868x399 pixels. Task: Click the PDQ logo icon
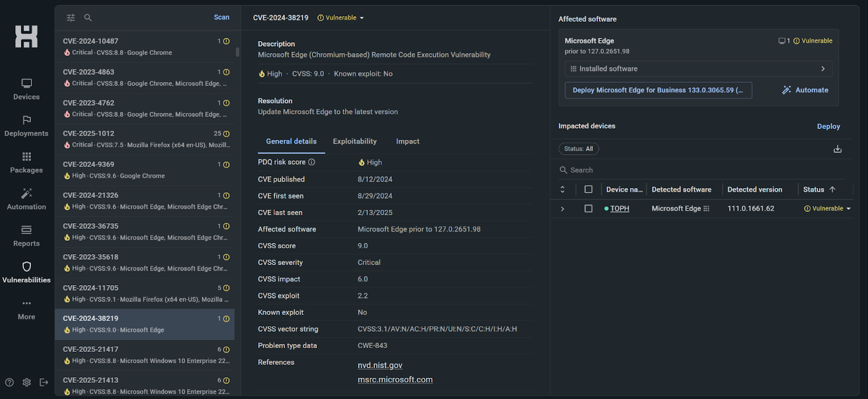click(x=26, y=37)
